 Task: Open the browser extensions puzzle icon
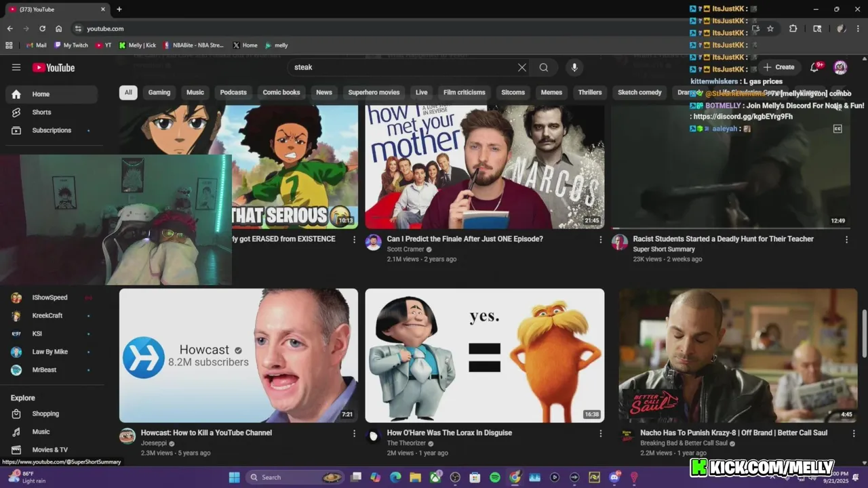(793, 28)
